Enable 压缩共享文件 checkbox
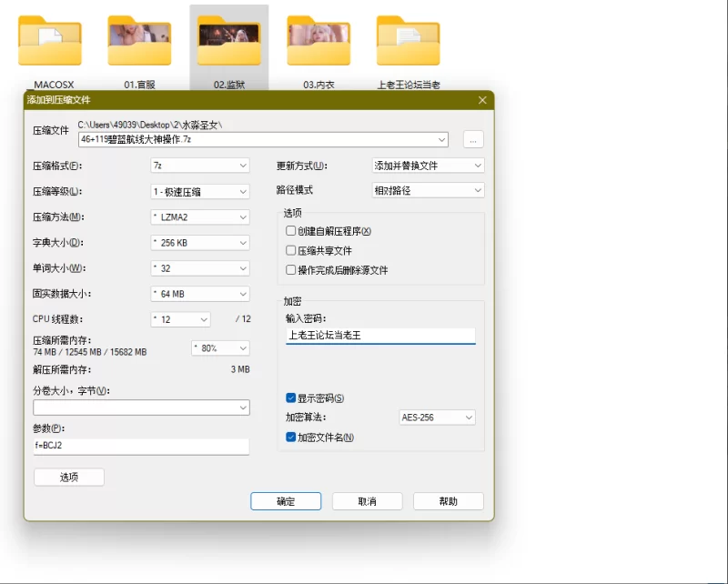The image size is (728, 584). coord(291,251)
